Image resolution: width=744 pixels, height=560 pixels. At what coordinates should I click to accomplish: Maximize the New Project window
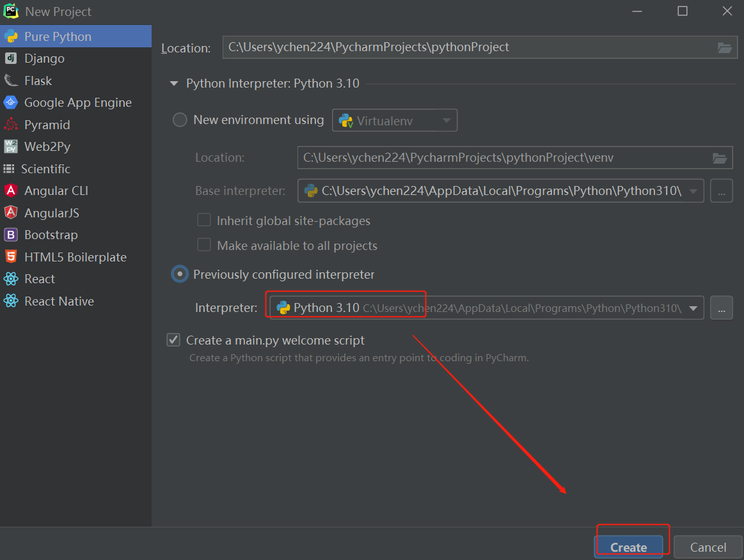point(683,11)
